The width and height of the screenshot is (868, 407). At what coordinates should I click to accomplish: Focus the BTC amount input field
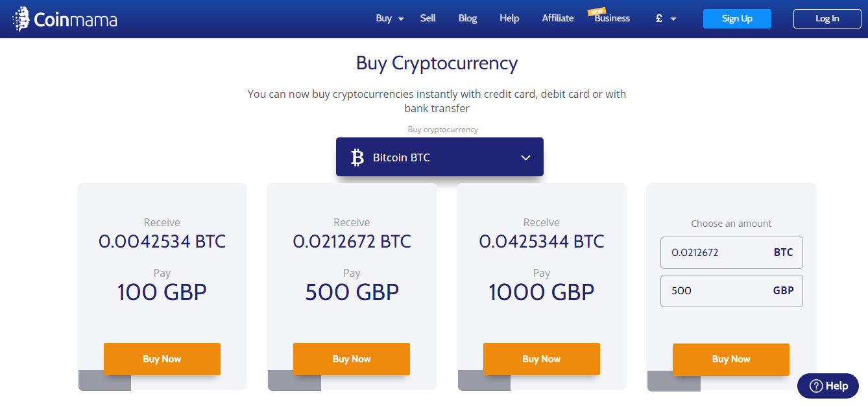tap(732, 253)
